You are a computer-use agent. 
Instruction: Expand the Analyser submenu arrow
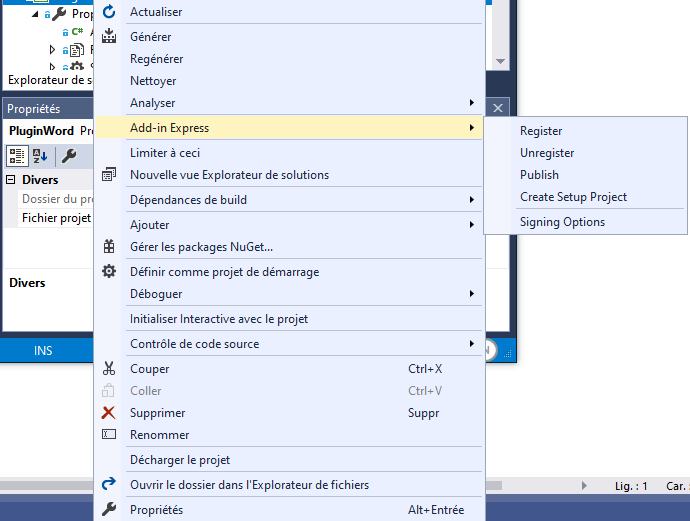click(471, 103)
